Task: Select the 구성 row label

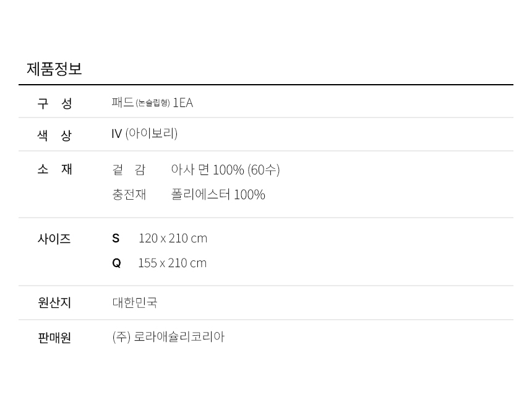Action: pyautogui.click(x=54, y=103)
